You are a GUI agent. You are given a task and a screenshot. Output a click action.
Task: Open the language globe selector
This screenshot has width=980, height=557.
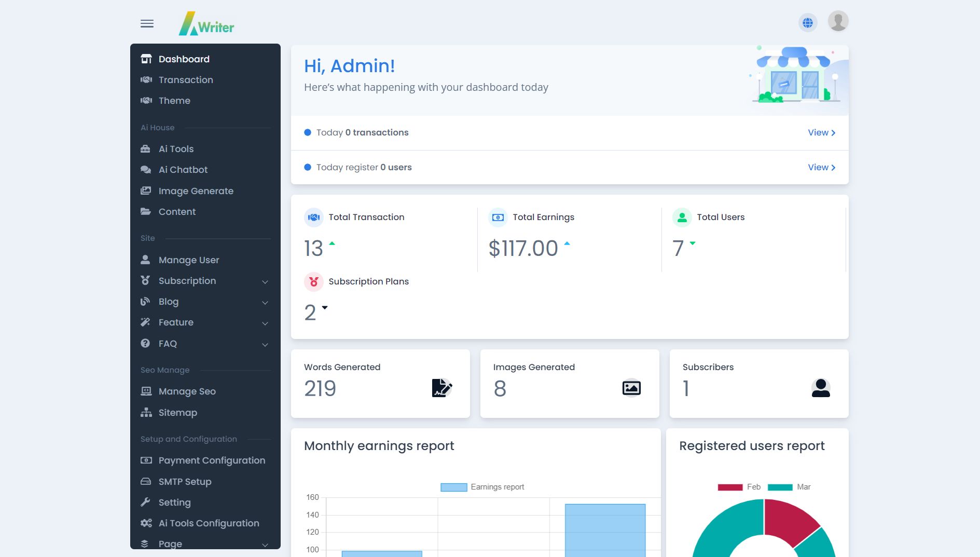[x=808, y=22]
